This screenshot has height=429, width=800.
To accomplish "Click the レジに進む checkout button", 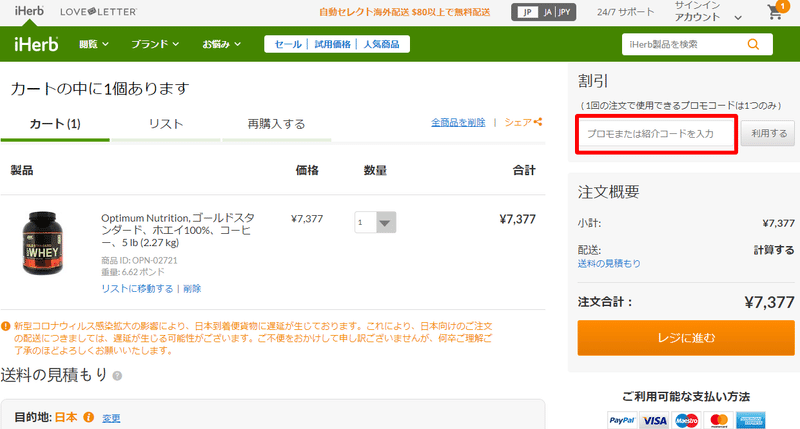I will (x=686, y=338).
